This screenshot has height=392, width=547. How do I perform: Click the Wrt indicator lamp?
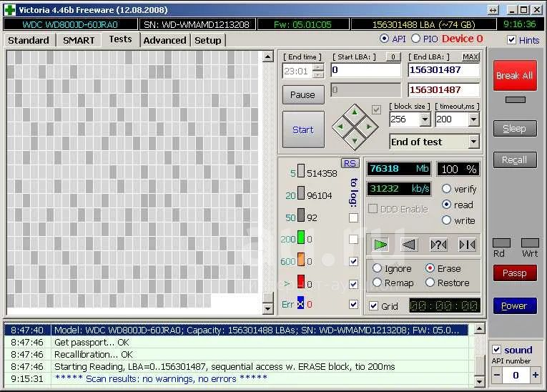[x=530, y=243]
